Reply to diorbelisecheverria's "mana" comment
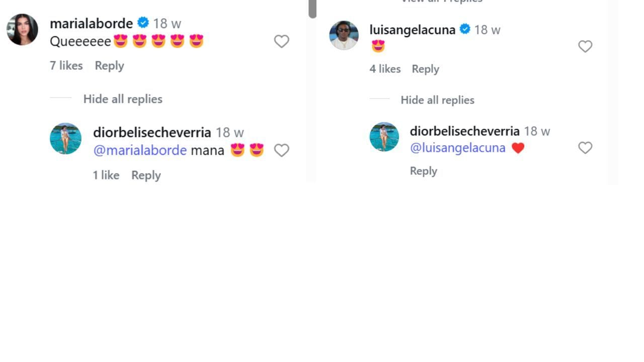Image resolution: width=644 pixels, height=362 pixels. (x=146, y=175)
